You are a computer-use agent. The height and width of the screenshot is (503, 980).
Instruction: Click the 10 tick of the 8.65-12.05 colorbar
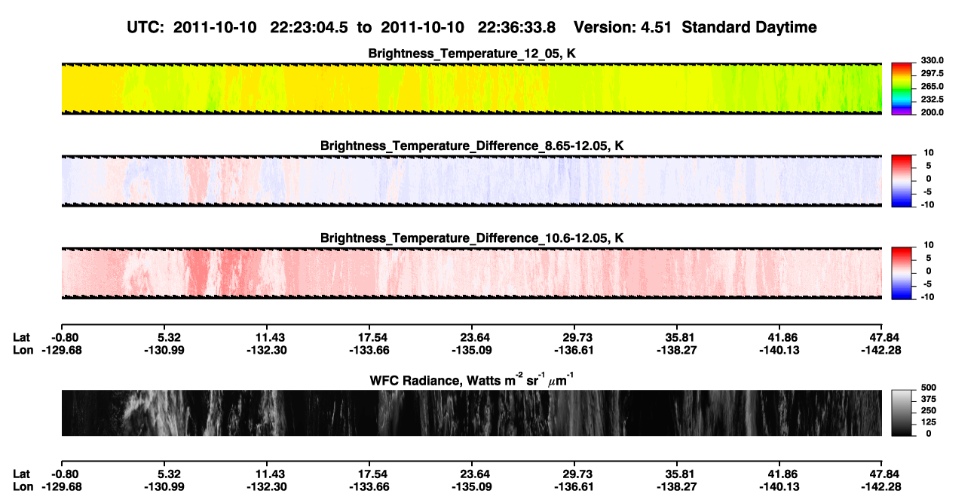pyautogui.click(x=929, y=153)
